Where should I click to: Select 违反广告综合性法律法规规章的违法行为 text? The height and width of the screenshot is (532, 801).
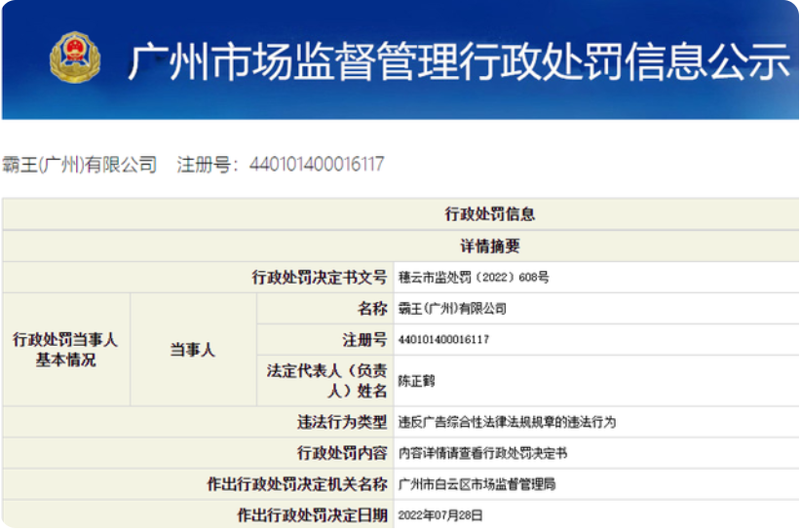click(507, 422)
